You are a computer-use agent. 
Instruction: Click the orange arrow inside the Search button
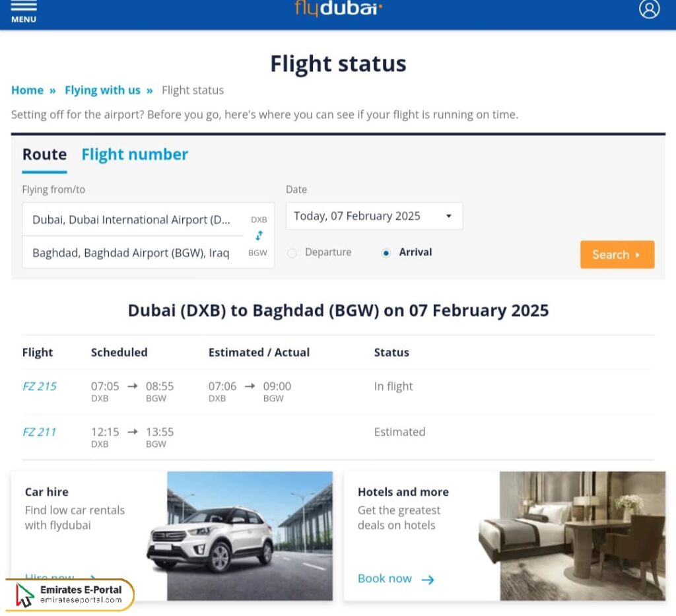pos(638,255)
